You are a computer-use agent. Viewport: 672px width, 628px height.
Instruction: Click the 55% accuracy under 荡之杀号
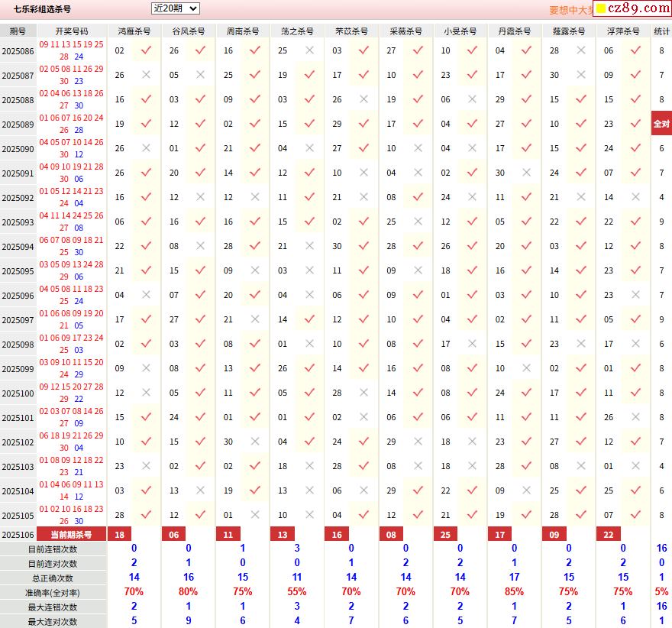point(296,591)
